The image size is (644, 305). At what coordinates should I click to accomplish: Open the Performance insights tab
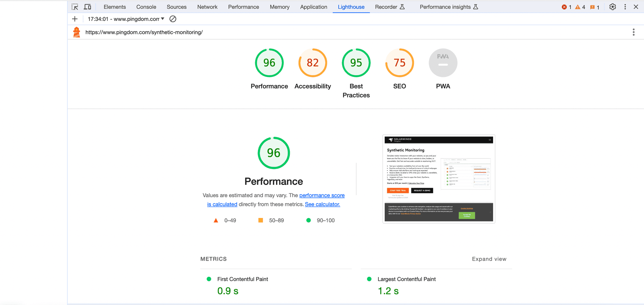click(448, 7)
